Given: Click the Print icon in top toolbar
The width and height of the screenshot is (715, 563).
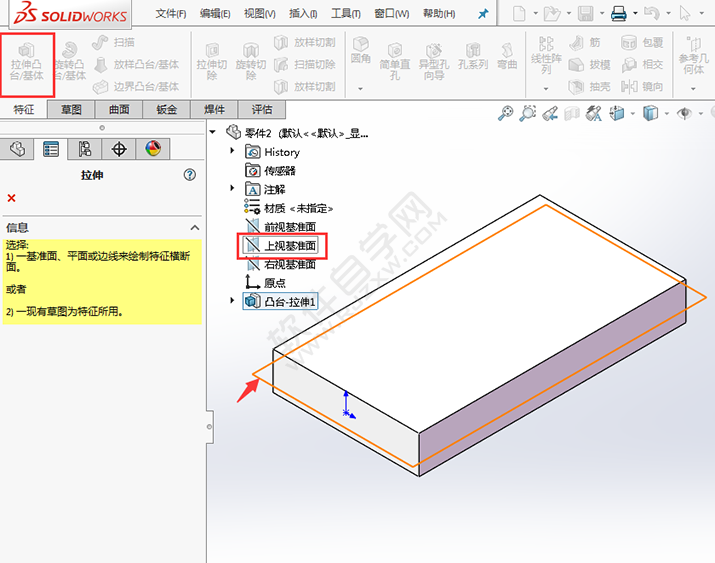Looking at the screenshot, I should (x=618, y=14).
